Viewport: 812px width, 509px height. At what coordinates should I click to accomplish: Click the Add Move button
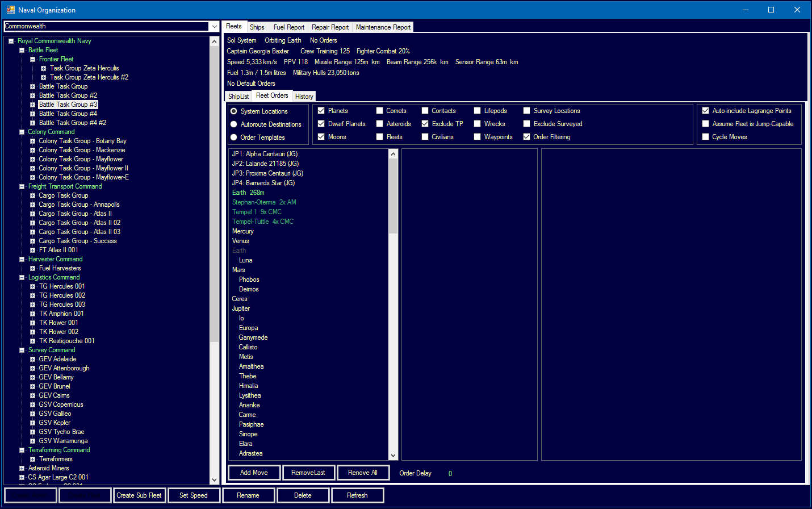pyautogui.click(x=254, y=473)
